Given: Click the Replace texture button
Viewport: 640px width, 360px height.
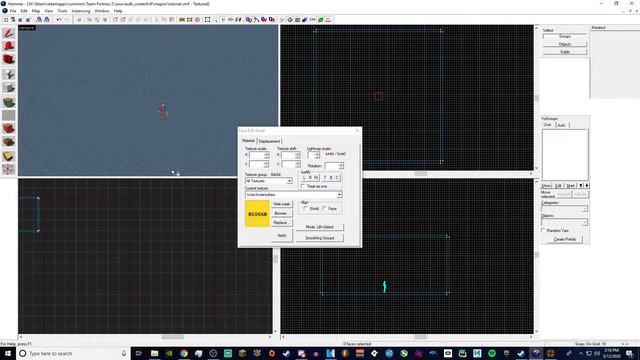Looking at the screenshot, I should [x=282, y=222].
